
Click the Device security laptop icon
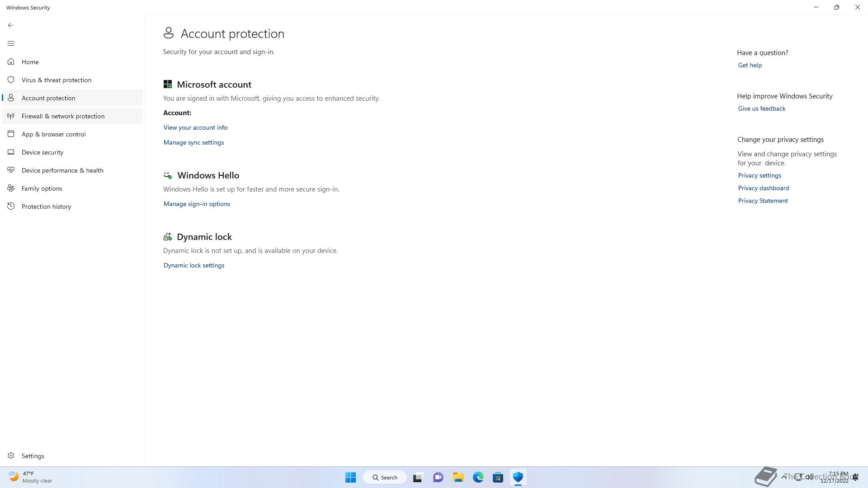coord(11,152)
